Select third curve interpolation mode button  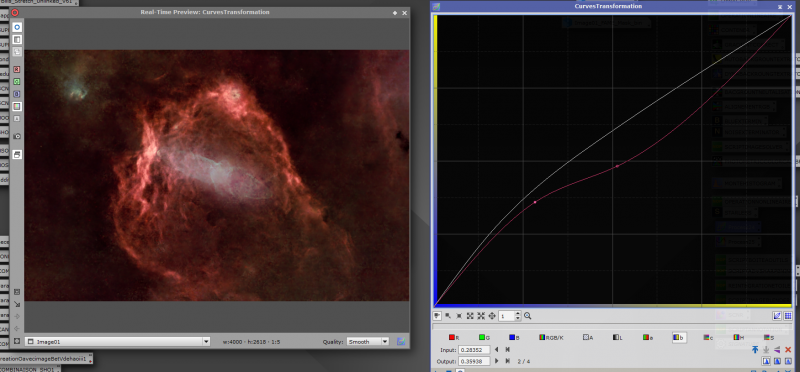point(788,361)
